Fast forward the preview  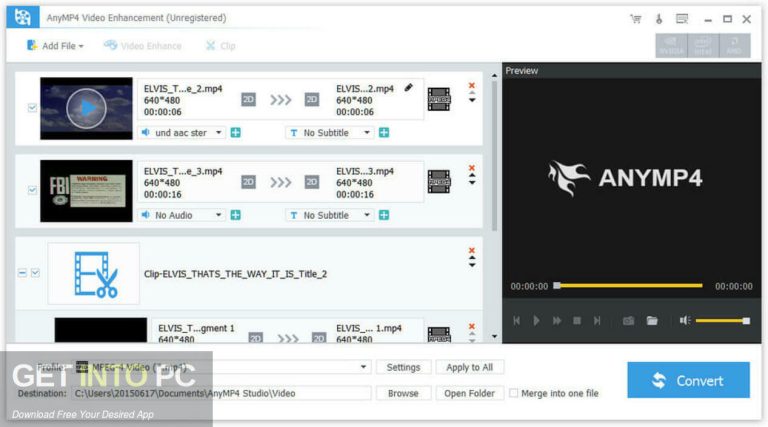point(557,321)
